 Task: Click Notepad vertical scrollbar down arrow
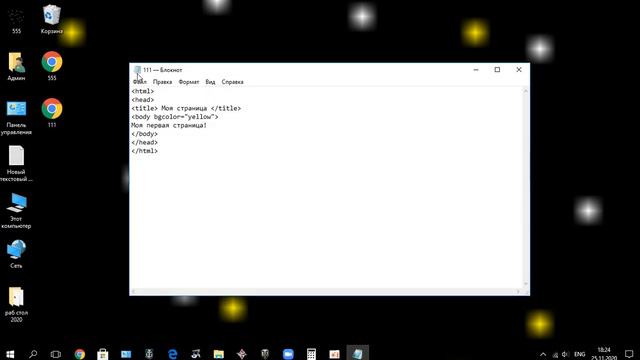point(526,284)
